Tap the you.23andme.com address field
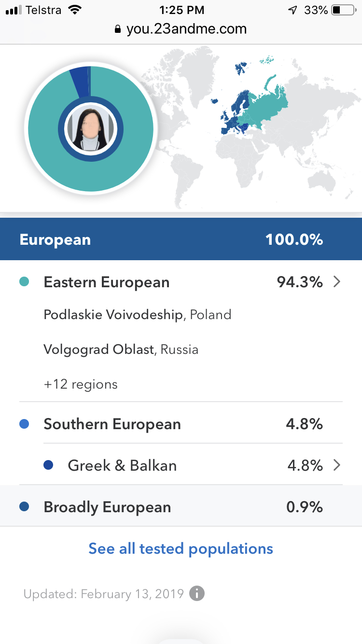The height and width of the screenshot is (644, 362). click(x=181, y=29)
